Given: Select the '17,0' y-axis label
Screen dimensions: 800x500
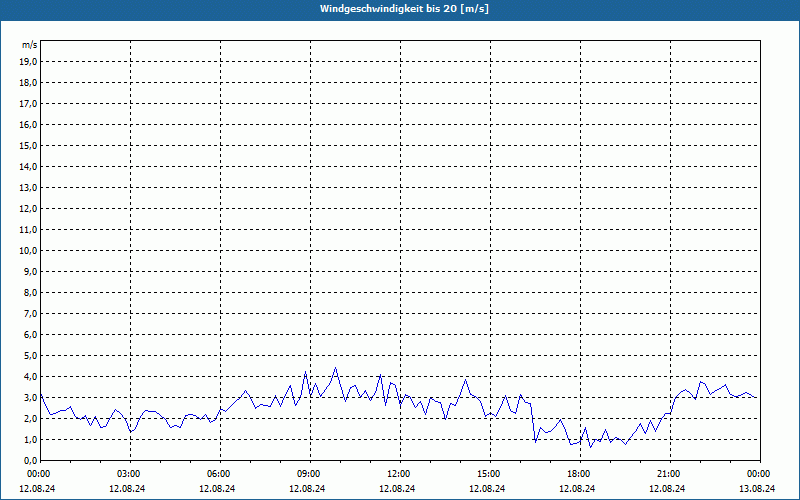Looking at the screenshot, I should pos(28,104).
